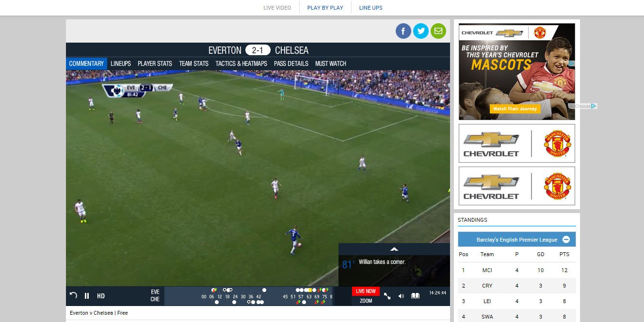The image size is (644, 322).
Task: Click SWA row in standings
Action: click(517, 316)
